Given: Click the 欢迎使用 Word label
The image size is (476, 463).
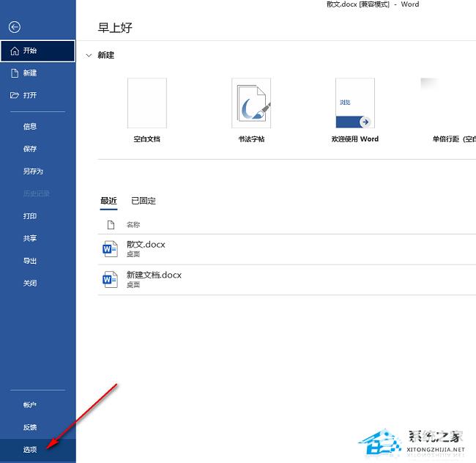Looking at the screenshot, I should [x=355, y=139].
